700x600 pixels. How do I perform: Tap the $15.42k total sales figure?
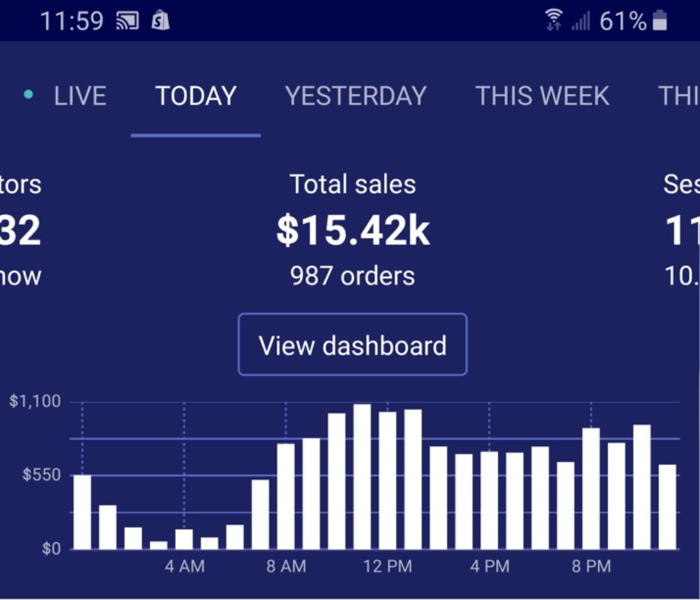[353, 230]
